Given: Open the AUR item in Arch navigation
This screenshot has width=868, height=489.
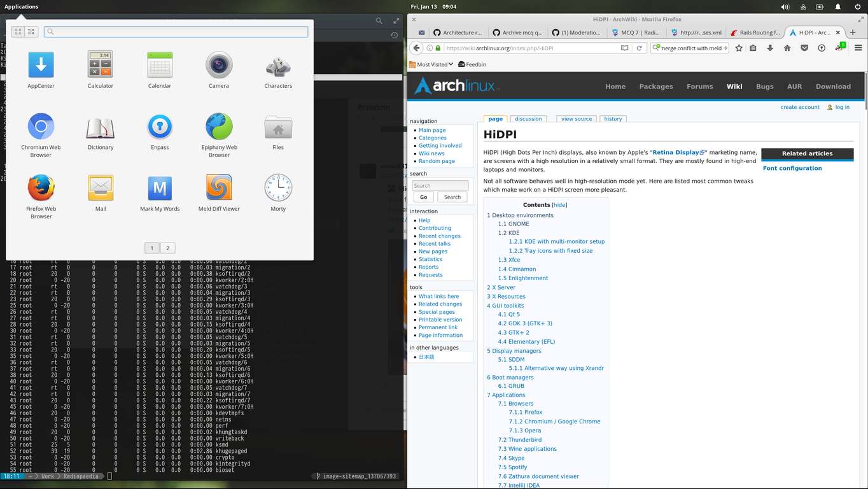Looking at the screenshot, I should click(794, 87).
